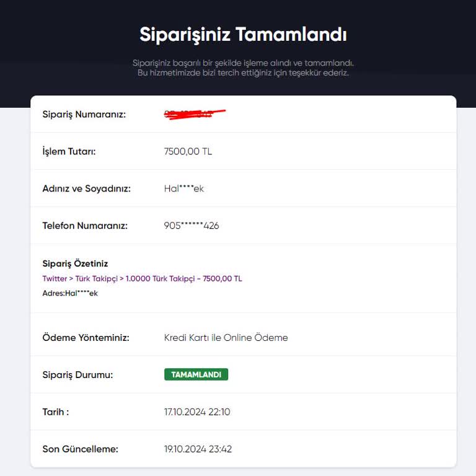Click the Siparişiniz Tamamlandı page heading
The height and width of the screenshot is (476, 476).
[243, 34]
